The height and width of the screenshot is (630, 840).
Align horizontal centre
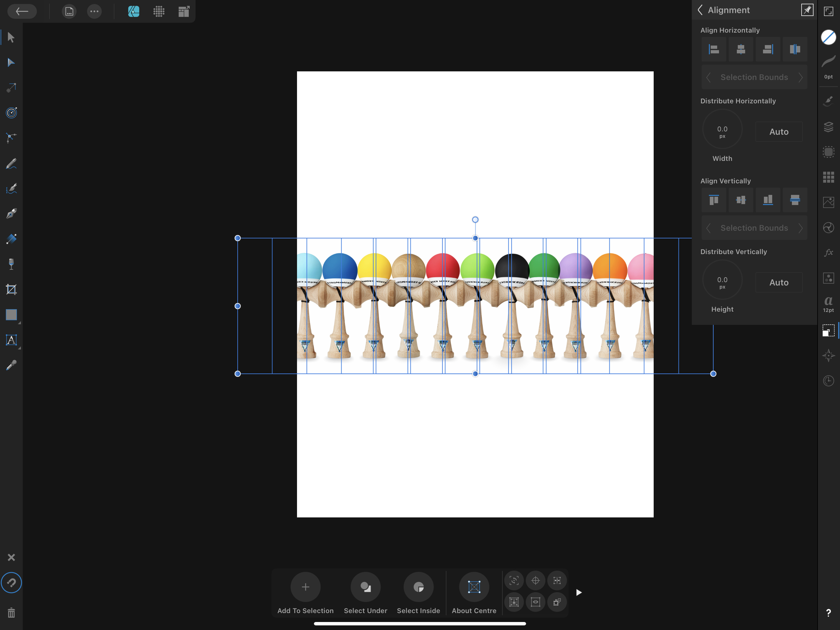tap(741, 49)
